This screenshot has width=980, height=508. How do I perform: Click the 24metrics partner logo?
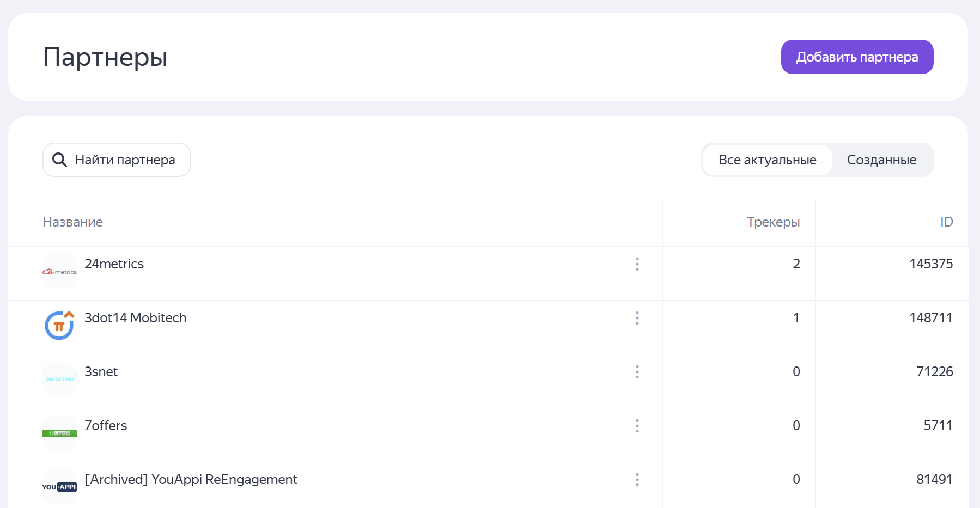pos(59,271)
